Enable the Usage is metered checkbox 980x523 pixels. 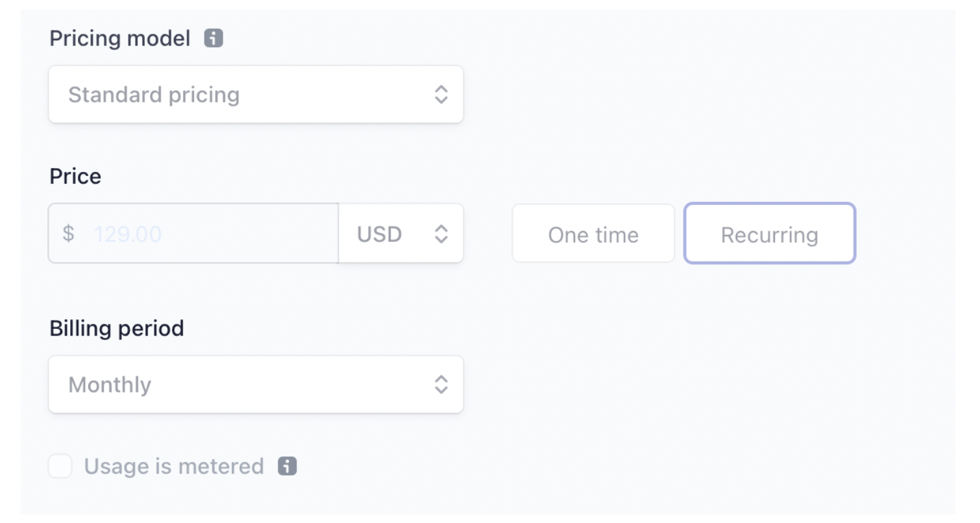click(60, 466)
